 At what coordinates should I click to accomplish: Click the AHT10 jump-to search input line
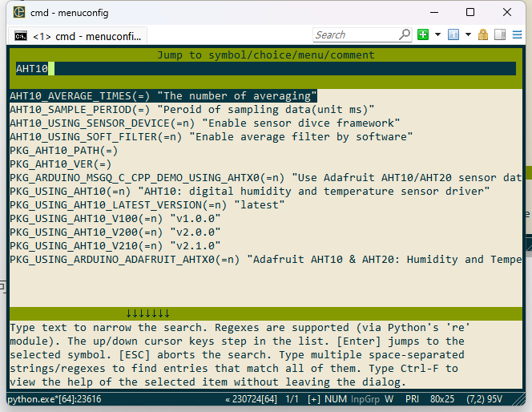click(x=266, y=69)
